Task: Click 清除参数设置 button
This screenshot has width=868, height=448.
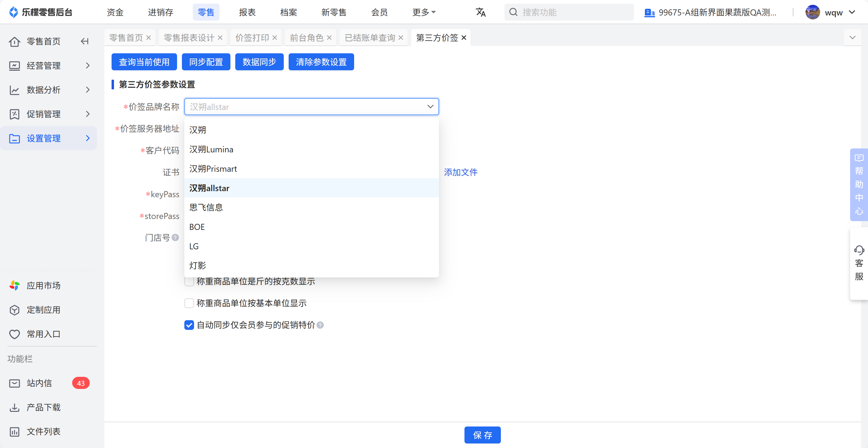Action: [x=321, y=62]
